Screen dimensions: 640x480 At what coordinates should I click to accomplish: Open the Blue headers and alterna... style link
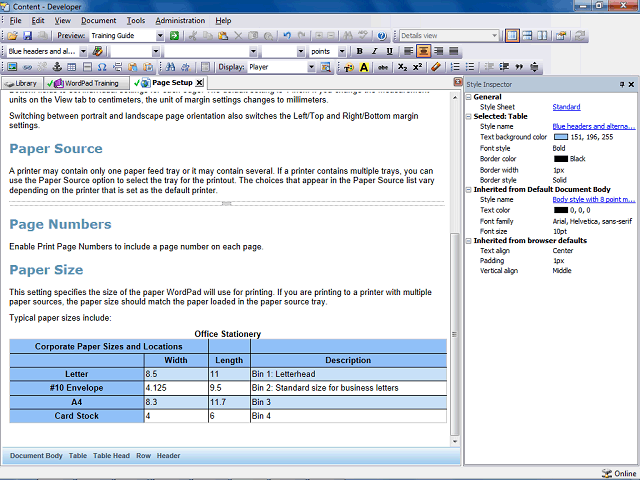[x=593, y=127]
